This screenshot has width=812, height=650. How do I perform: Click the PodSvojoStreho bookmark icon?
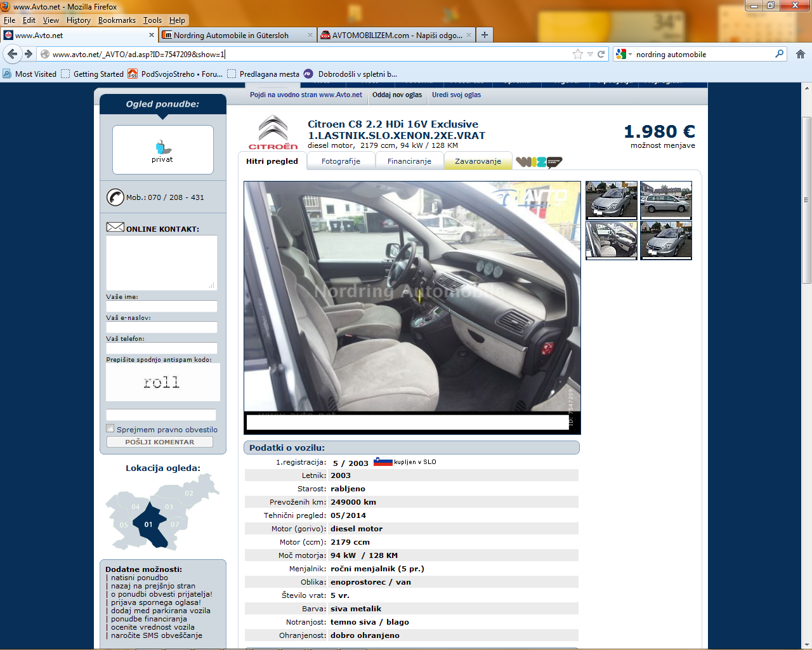point(133,74)
